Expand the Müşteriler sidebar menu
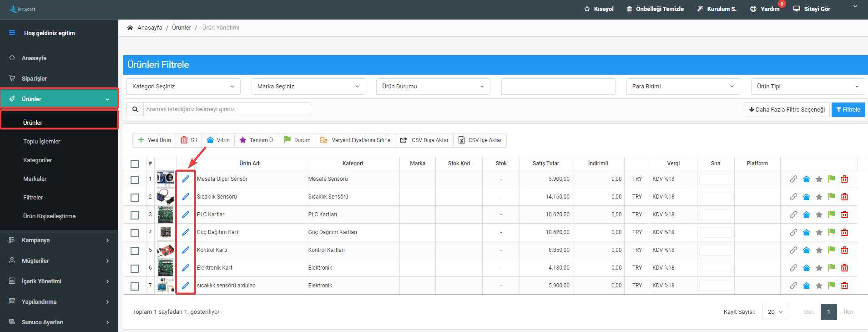 59,261
